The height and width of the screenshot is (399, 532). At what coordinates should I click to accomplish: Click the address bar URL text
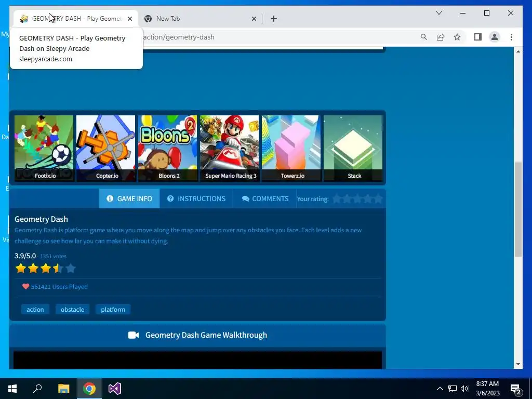(x=179, y=37)
